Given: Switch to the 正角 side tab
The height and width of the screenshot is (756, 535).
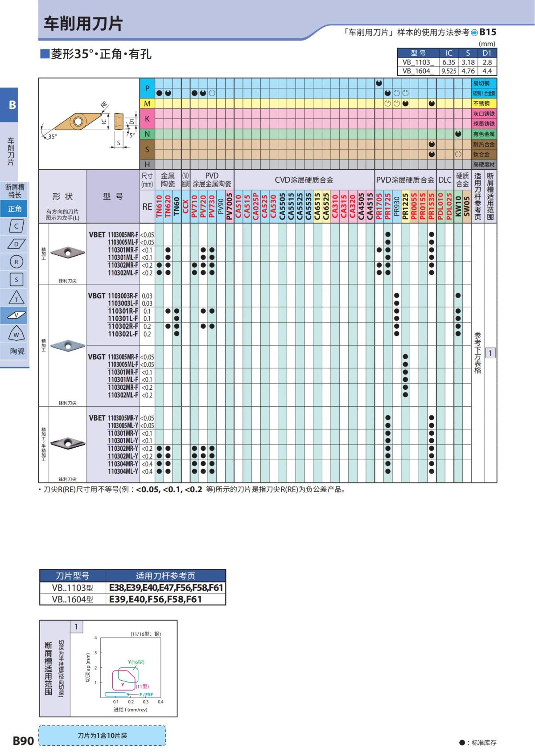Looking at the screenshot, I should coord(15,208).
